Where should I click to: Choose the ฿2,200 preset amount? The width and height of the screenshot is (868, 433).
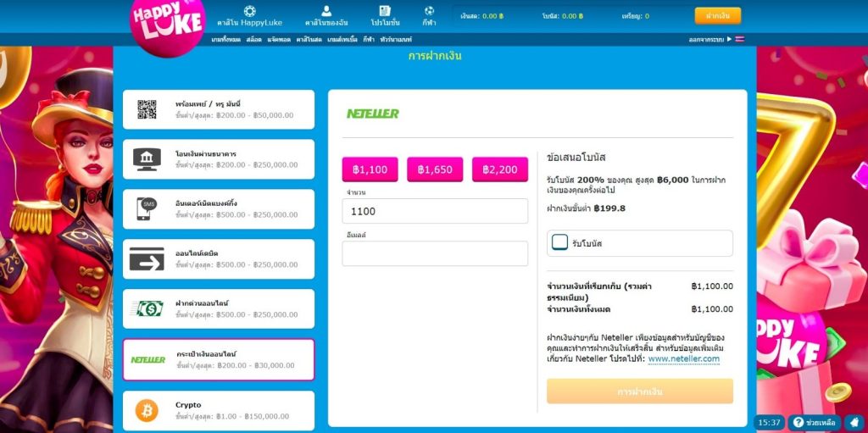pyautogui.click(x=500, y=169)
